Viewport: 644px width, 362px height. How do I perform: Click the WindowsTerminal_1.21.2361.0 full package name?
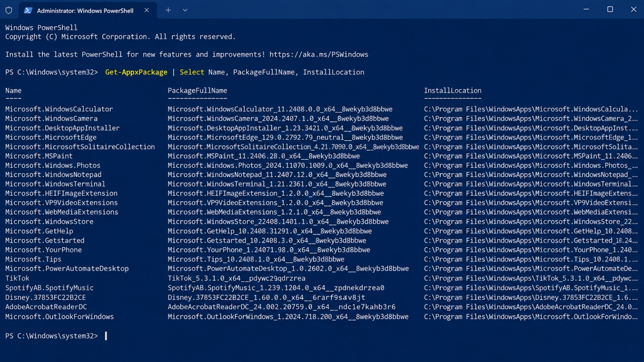point(277,184)
